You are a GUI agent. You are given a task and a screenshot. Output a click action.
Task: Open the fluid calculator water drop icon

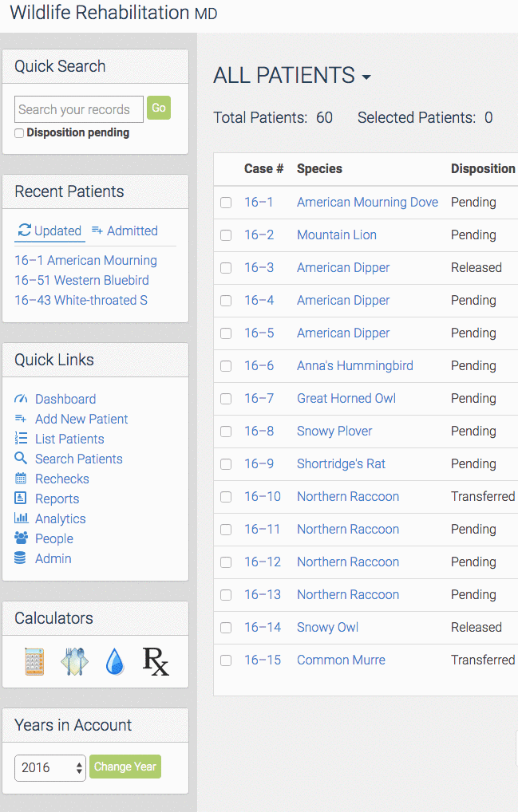coord(115,662)
